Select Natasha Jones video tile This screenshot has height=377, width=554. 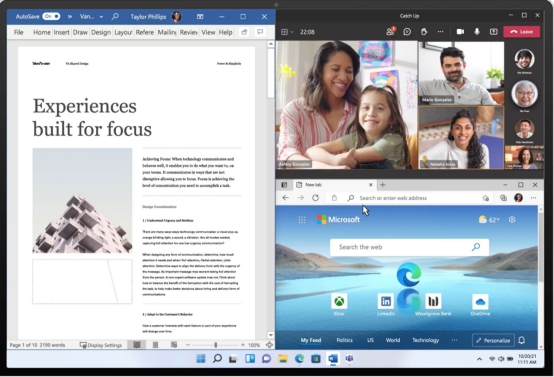[x=461, y=137]
